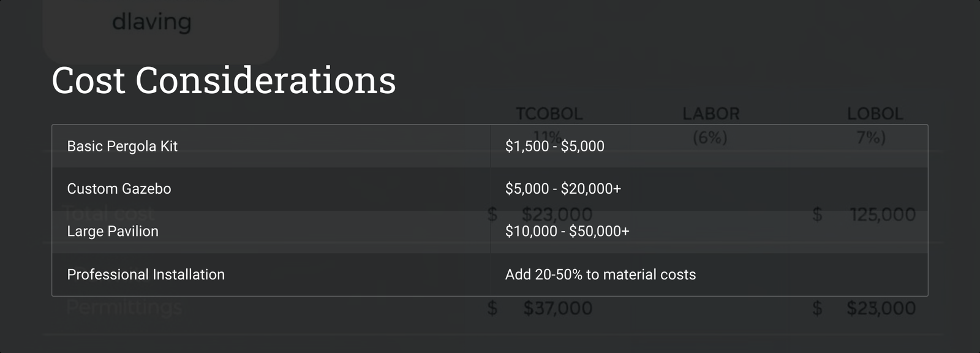The width and height of the screenshot is (980, 353).
Task: Click the faded TCOBOL column header
Action: click(549, 114)
